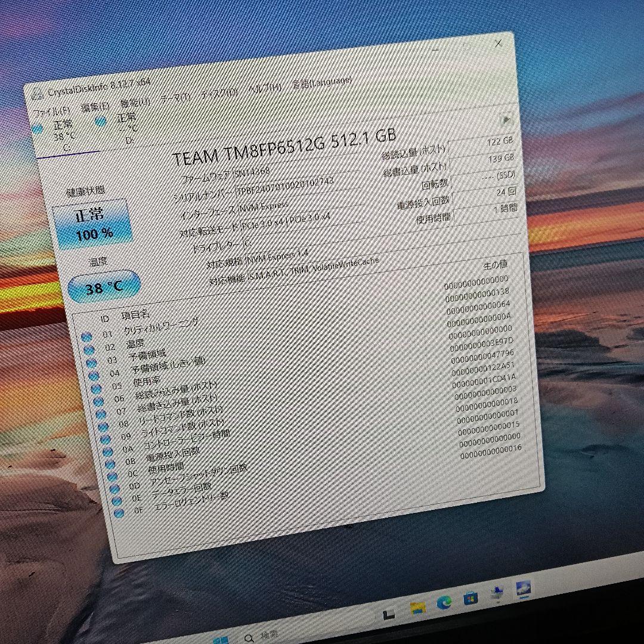Open the 編集(E) menu
Image resolution: width=644 pixels, height=644 pixels.
(95, 107)
